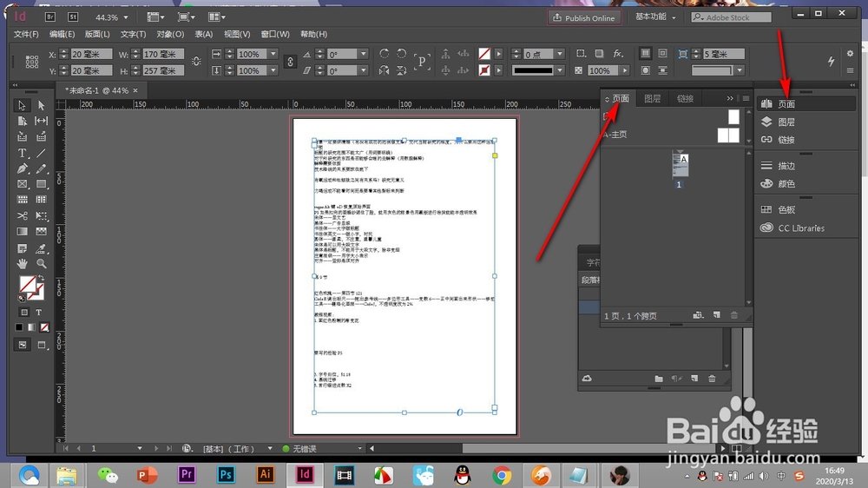Click the fx effects icon
Image resolution: width=868 pixels, height=488 pixels.
[618, 54]
